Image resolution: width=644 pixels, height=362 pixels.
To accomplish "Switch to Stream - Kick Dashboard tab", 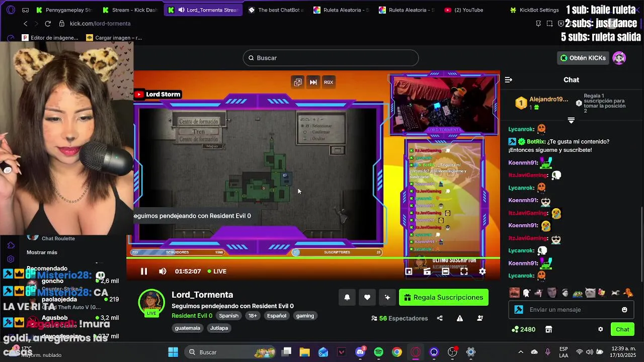I will [x=129, y=10].
